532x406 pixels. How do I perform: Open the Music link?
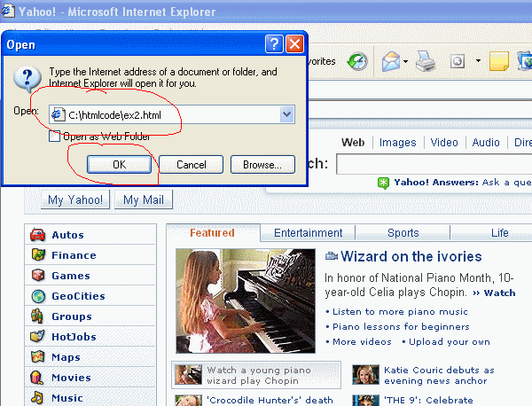[x=67, y=398]
